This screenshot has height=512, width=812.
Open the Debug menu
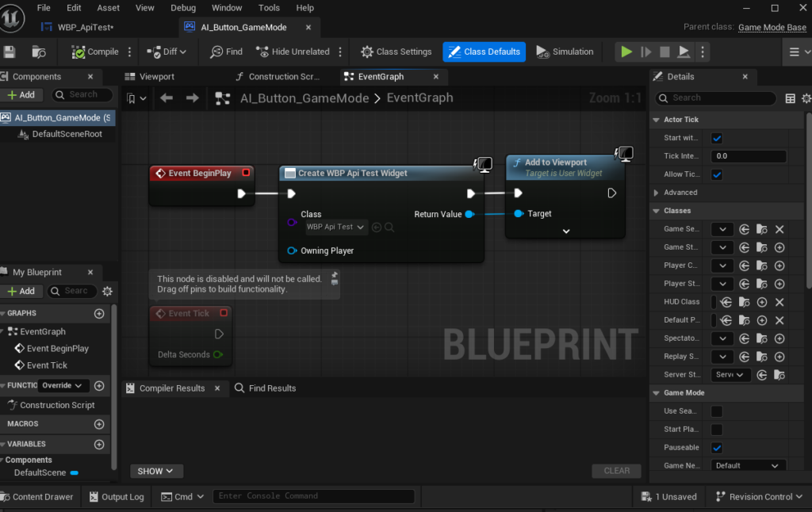click(x=183, y=8)
